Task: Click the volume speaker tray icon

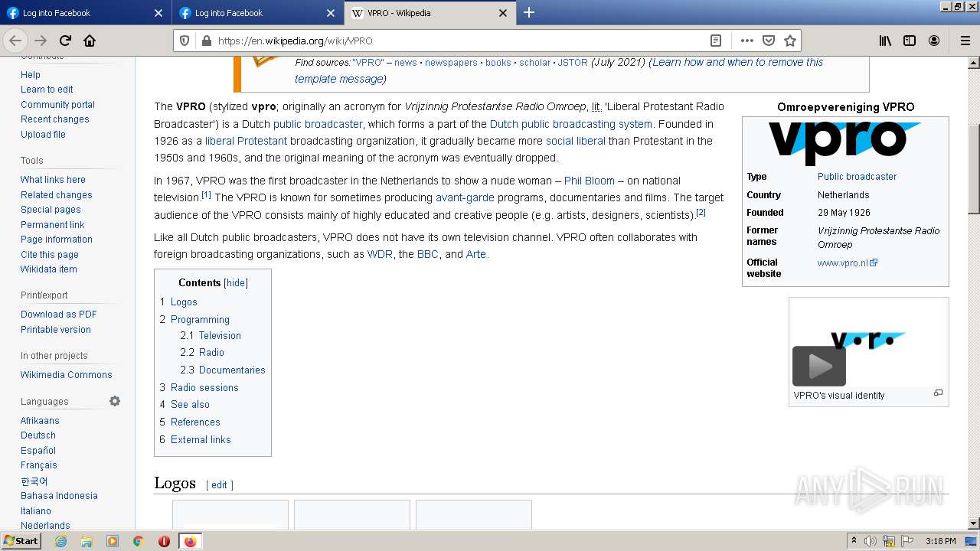Action: [871, 541]
